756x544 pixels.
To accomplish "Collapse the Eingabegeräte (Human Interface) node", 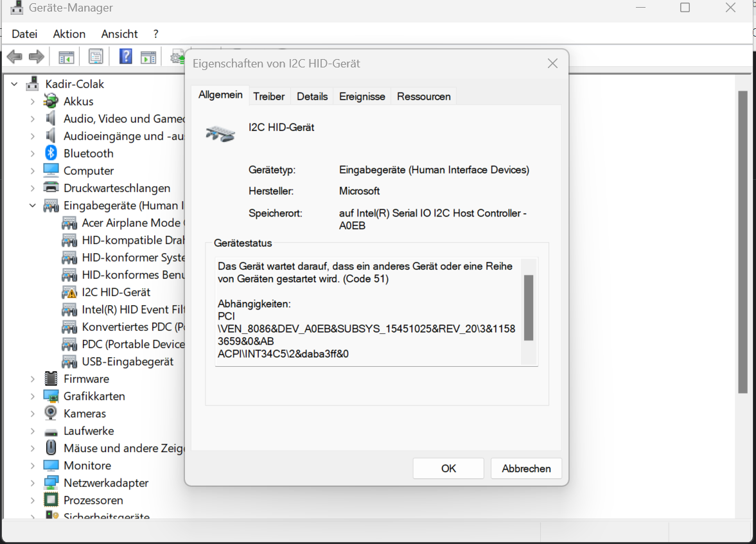I will pos(33,206).
